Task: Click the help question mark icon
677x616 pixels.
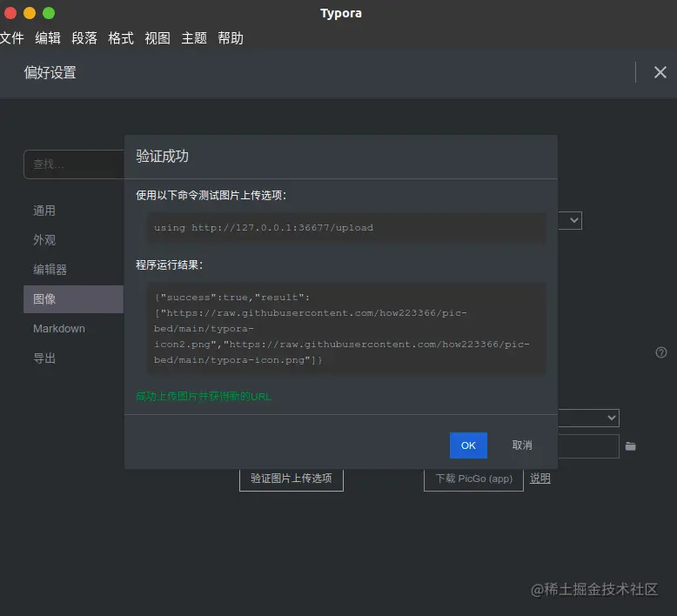Action: click(661, 352)
